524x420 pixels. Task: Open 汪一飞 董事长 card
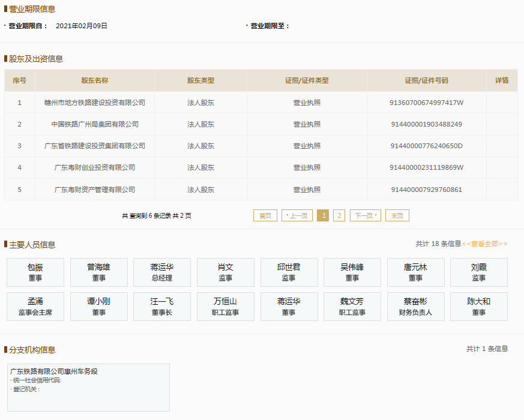(162, 307)
